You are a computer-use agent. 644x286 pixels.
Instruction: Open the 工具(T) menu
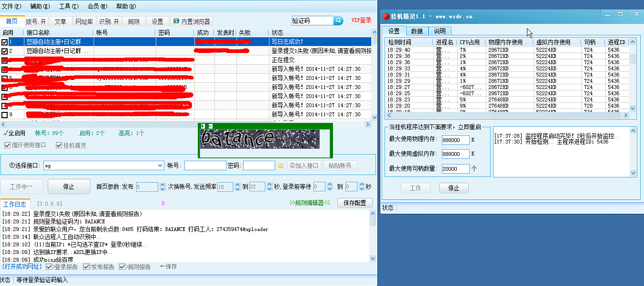[x=68, y=6]
